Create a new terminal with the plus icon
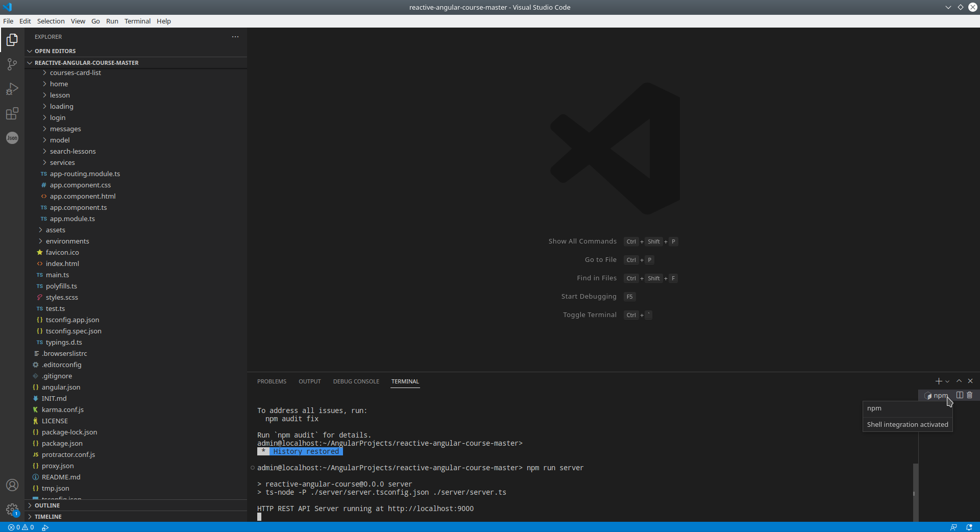This screenshot has height=532, width=980. (938, 381)
